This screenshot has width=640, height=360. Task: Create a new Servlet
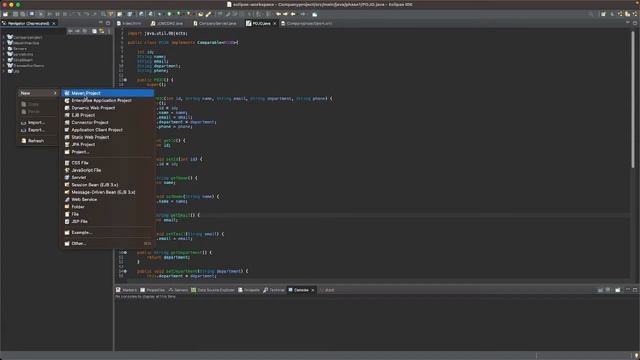pyautogui.click(x=107, y=178)
